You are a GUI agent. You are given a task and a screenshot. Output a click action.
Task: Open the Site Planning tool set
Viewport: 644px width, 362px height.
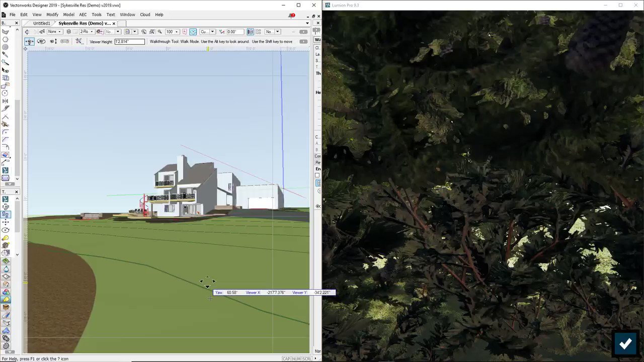tap(6, 261)
